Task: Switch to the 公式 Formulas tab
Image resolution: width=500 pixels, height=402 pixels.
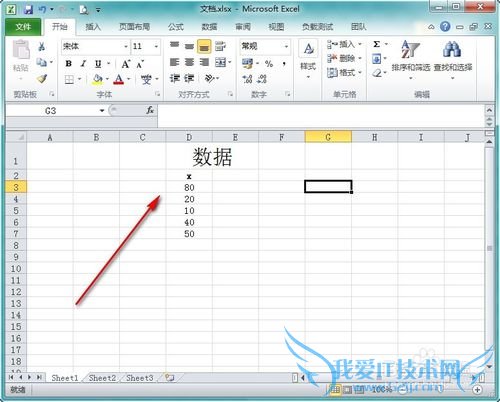Action: tap(176, 27)
